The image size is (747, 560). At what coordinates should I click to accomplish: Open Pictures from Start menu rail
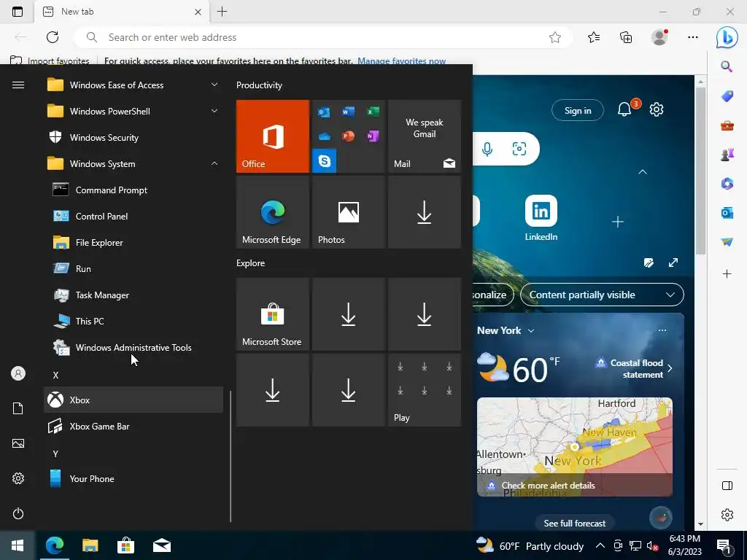(18, 443)
